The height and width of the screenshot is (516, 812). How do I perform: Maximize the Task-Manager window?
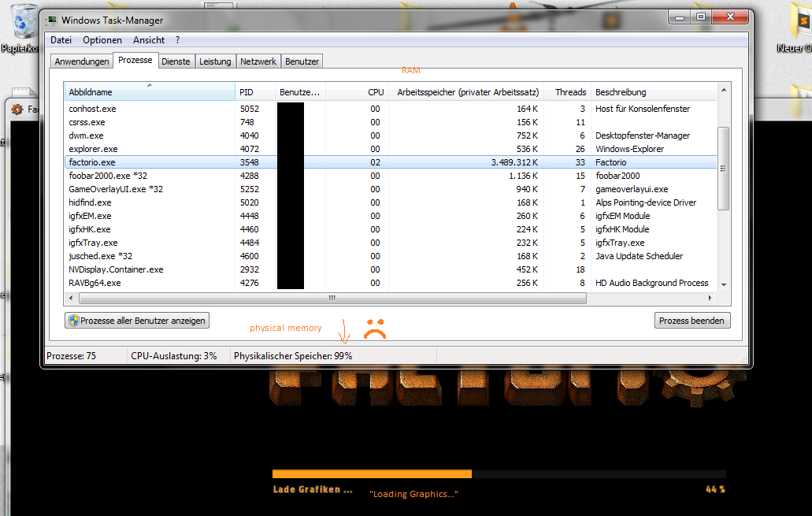point(701,17)
